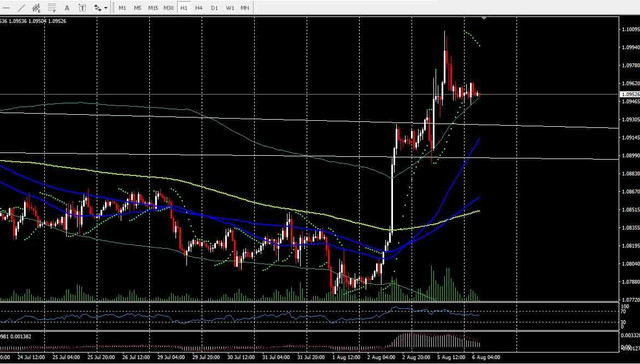Image resolution: width=640 pixels, height=364 pixels.
Task: Click the MACD value 0.001382 label
Action: (x=21, y=337)
